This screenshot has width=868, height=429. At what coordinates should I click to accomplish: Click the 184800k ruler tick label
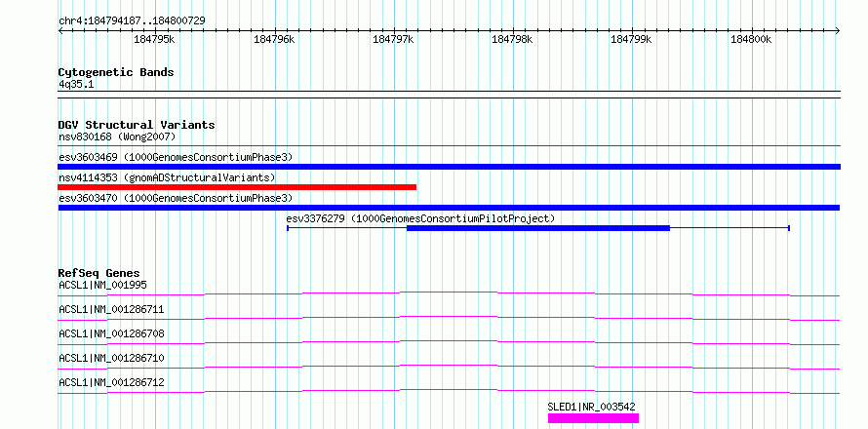tap(751, 39)
